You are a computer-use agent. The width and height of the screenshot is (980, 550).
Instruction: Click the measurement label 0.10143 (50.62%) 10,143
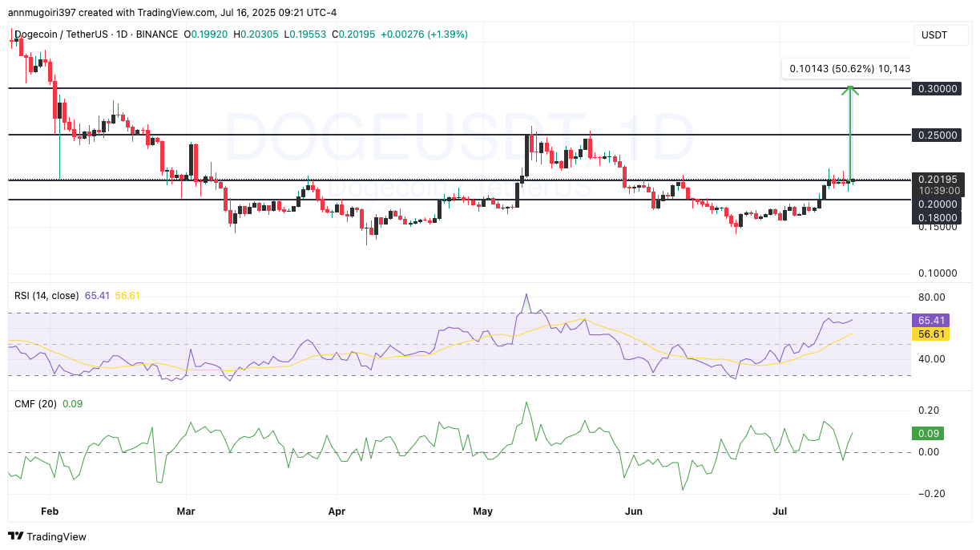click(x=849, y=69)
